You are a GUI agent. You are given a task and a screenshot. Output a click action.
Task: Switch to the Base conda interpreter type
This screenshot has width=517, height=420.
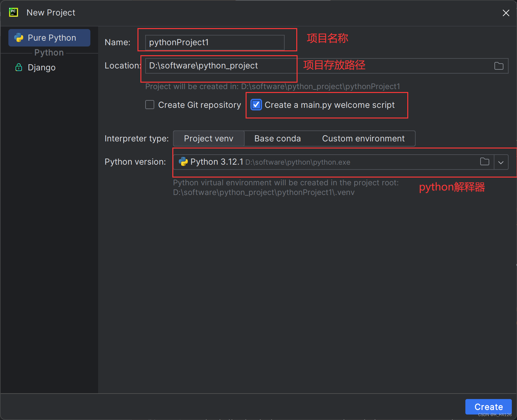pyautogui.click(x=278, y=138)
